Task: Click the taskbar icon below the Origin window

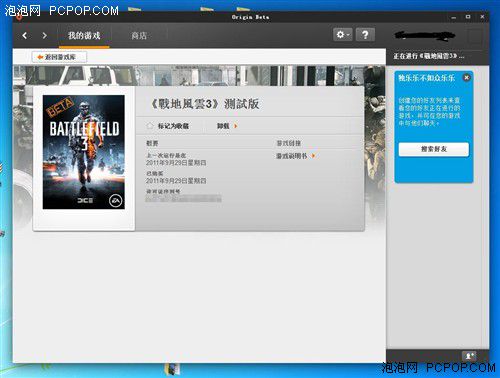Action: (172, 370)
